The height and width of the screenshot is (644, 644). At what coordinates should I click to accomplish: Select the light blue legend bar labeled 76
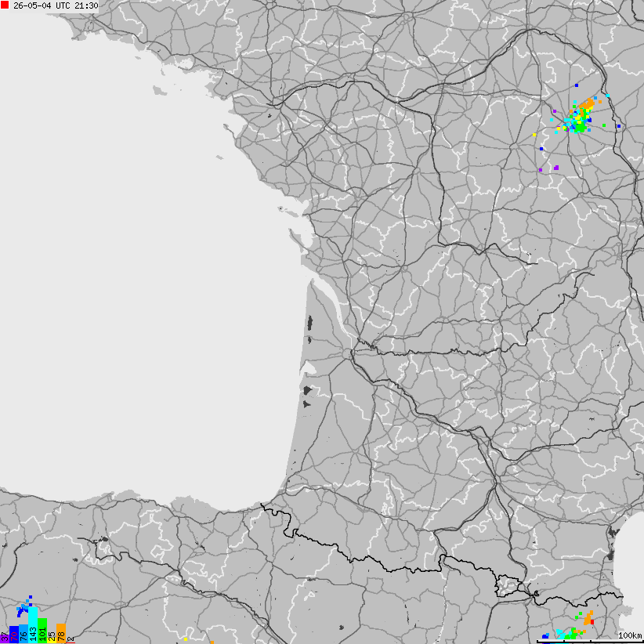[24, 634]
